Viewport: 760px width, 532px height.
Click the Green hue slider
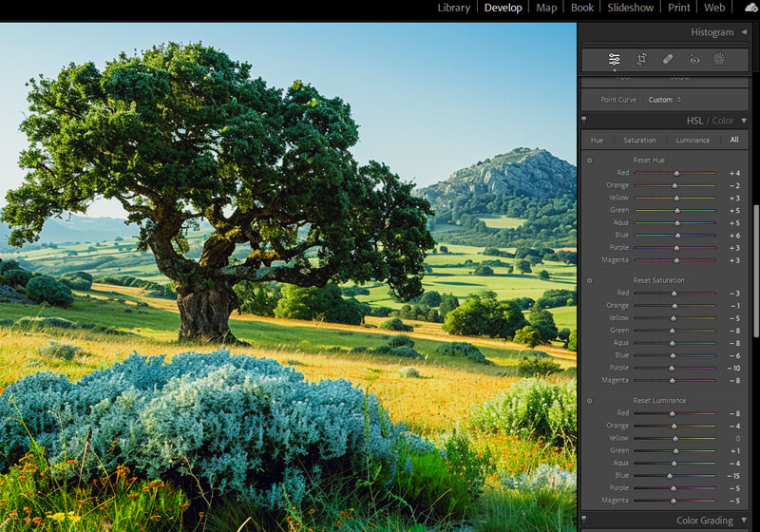point(675,210)
